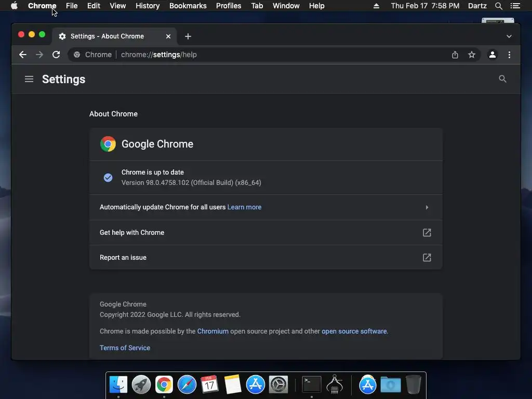532x399 pixels.
Task: Open Launchpad from the dock
Action: pos(141,384)
